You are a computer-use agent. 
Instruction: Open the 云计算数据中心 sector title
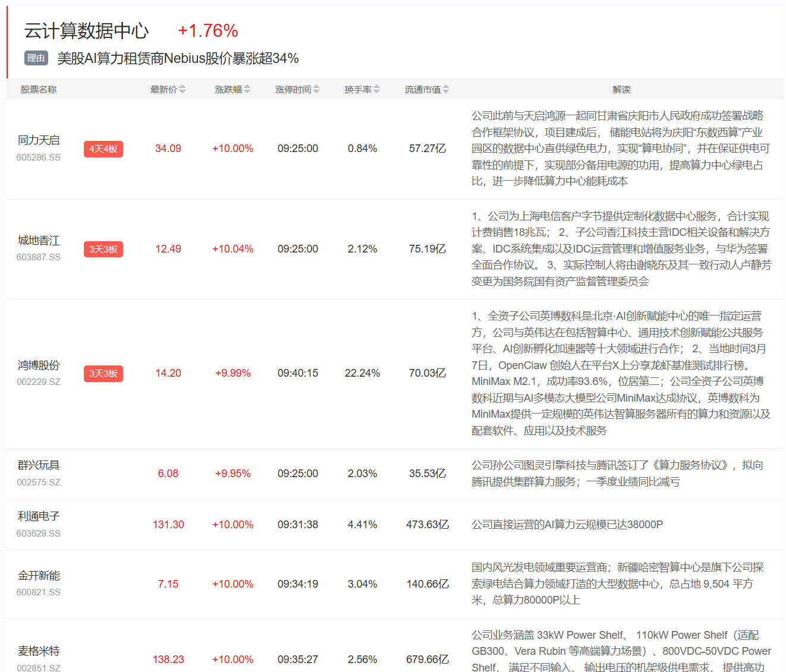[x=86, y=31]
